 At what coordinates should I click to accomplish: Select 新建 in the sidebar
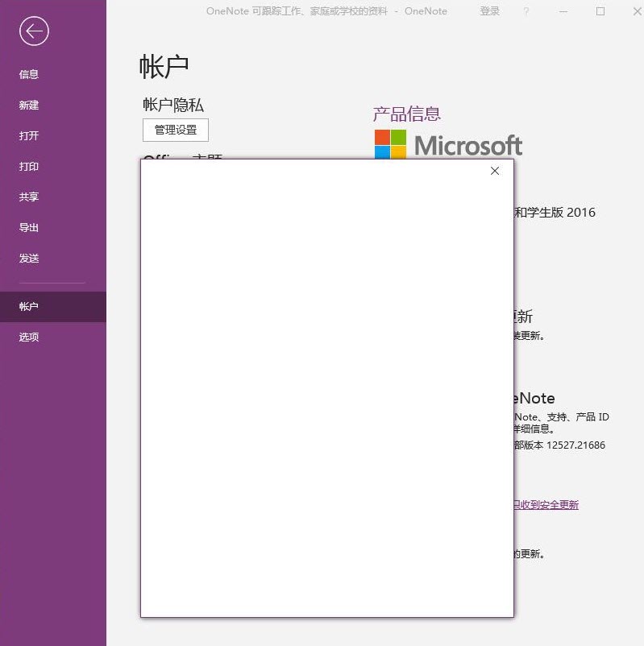tap(29, 105)
